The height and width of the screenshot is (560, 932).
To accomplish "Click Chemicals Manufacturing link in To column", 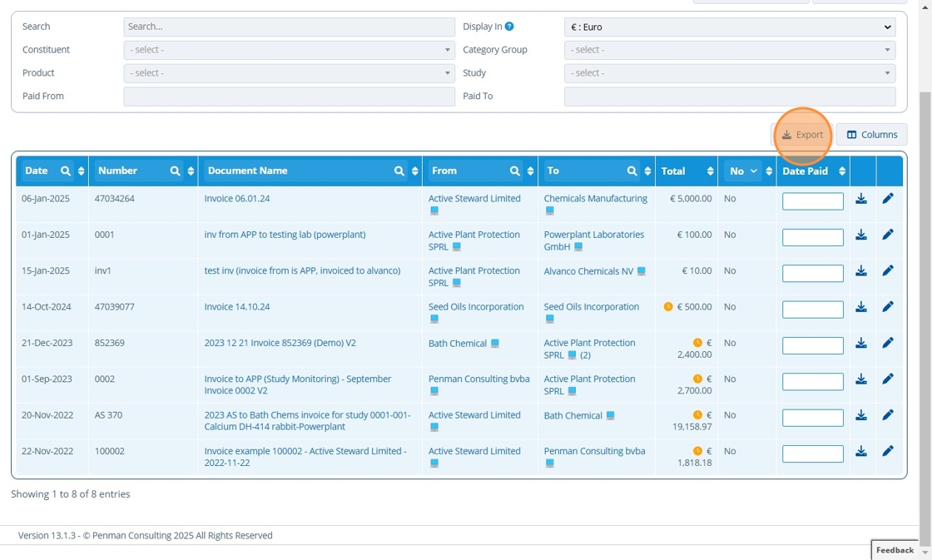I will [595, 199].
